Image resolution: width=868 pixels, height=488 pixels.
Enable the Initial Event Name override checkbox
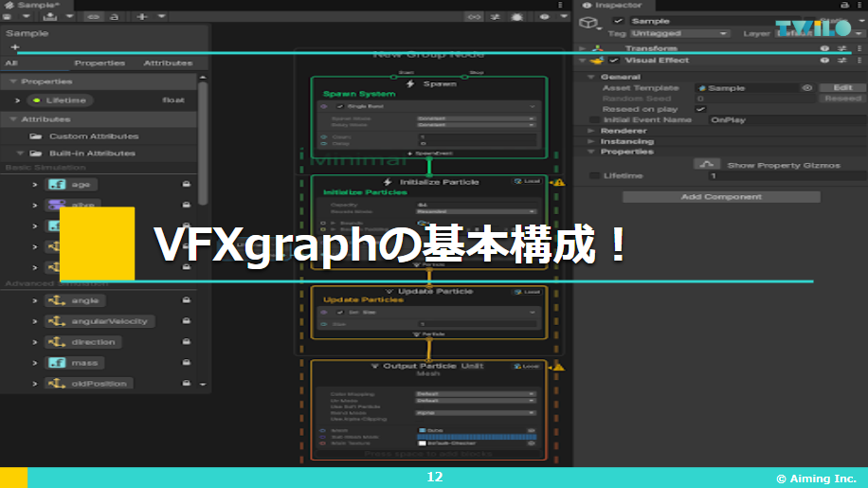click(x=594, y=120)
